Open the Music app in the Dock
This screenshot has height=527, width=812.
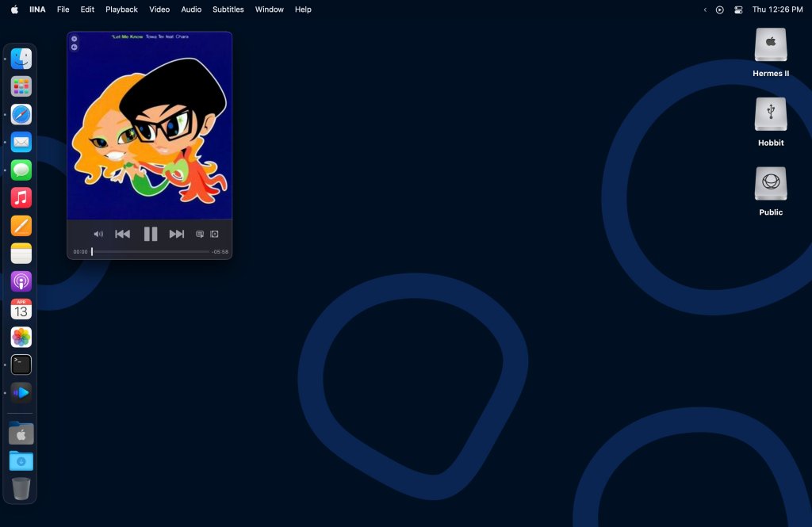tap(21, 197)
